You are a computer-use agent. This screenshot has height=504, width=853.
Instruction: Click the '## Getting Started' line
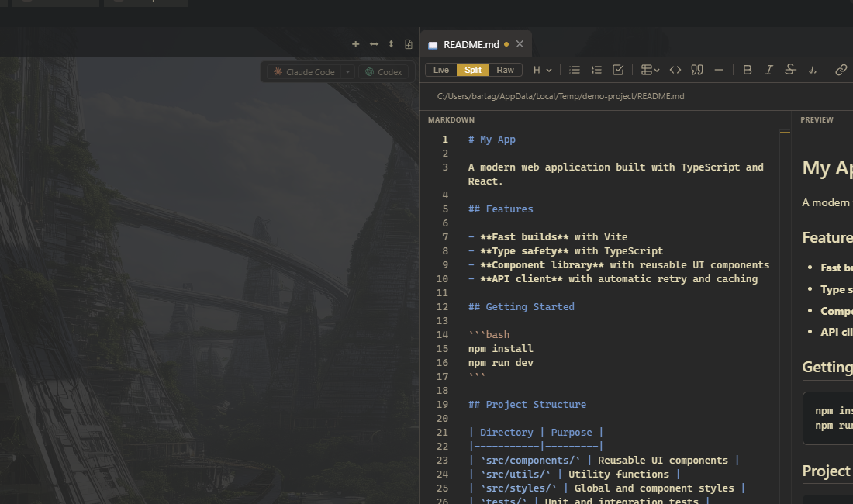(521, 306)
